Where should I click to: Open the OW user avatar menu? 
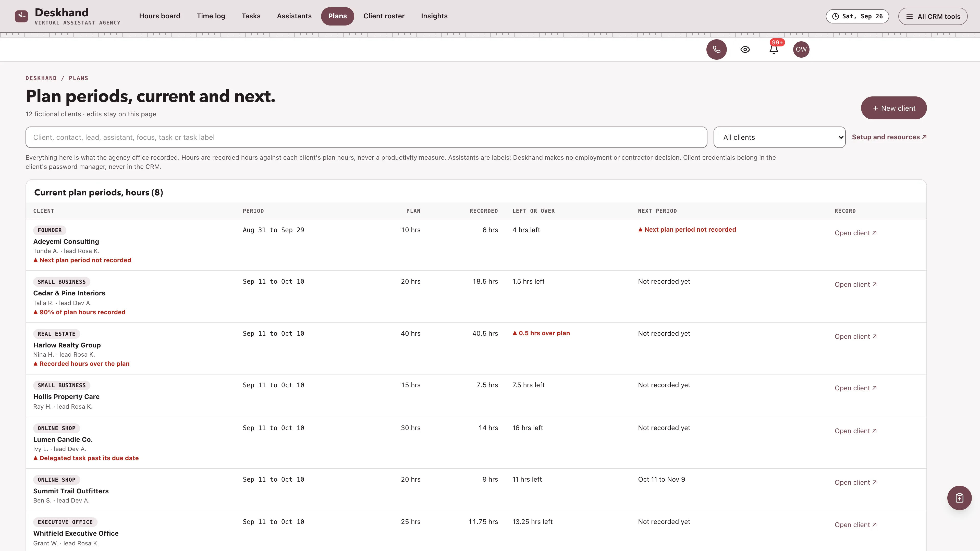tap(801, 49)
